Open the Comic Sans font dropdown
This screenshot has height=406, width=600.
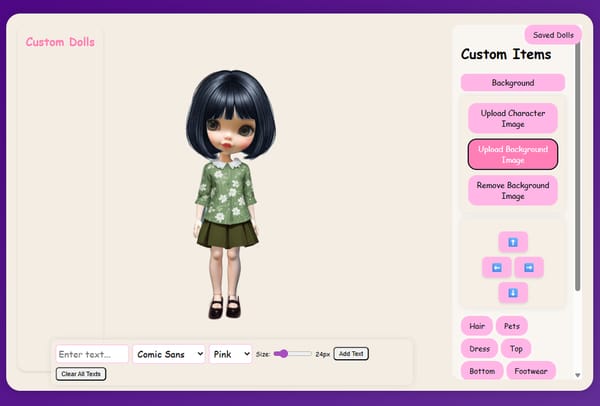coord(169,354)
